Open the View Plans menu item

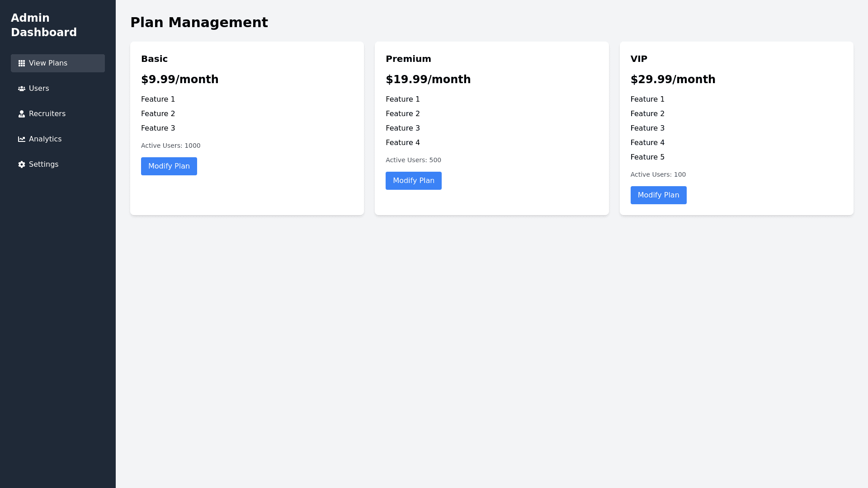click(48, 63)
